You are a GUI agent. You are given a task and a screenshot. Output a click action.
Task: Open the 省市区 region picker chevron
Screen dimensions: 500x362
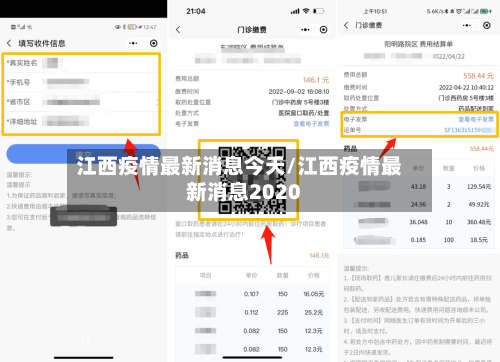pyautogui.click(x=157, y=102)
